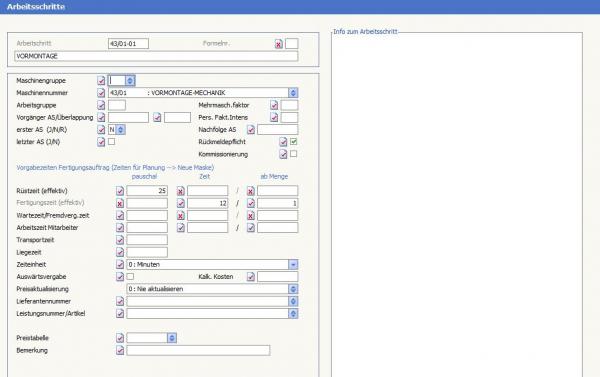Uncheck the Rückmeldepflicht checkbox
This screenshot has width=600, height=377.
click(x=293, y=142)
